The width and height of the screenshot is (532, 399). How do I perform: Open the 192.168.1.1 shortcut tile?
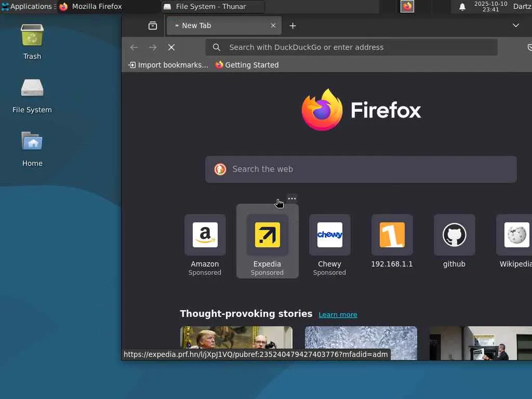[392, 241]
